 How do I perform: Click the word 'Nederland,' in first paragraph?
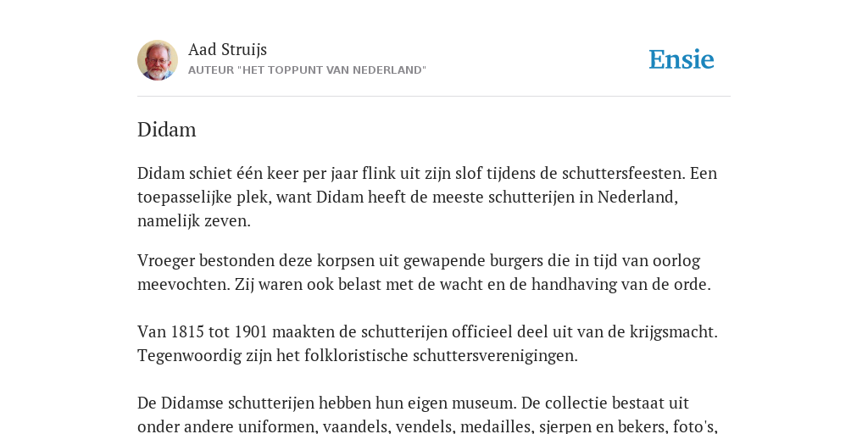coord(637,197)
